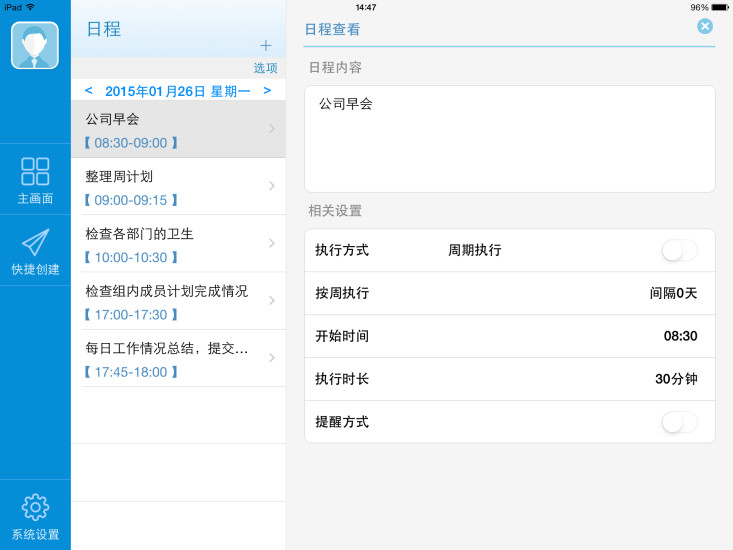Viewport: 733px width, 550px height.
Task: Add new schedule with plus icon
Action: pos(265,45)
